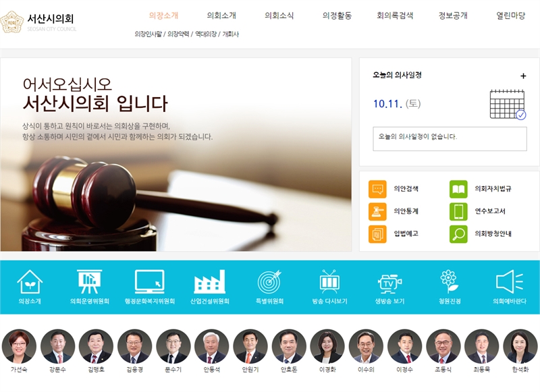Click the 입법예고 documents icon

tap(377, 233)
